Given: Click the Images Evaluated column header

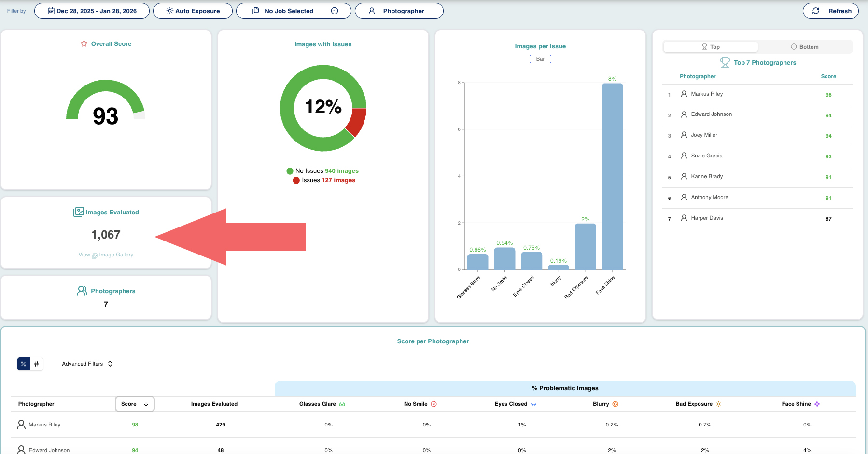Looking at the screenshot, I should [214, 404].
